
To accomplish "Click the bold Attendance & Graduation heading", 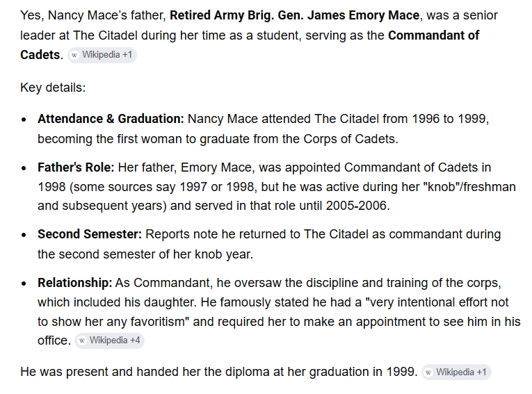I will point(111,119).
